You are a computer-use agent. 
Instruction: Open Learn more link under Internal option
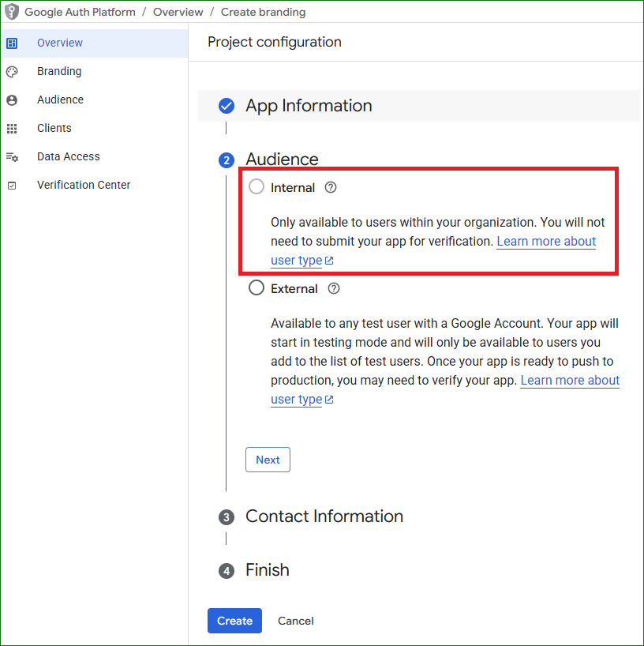545,242
